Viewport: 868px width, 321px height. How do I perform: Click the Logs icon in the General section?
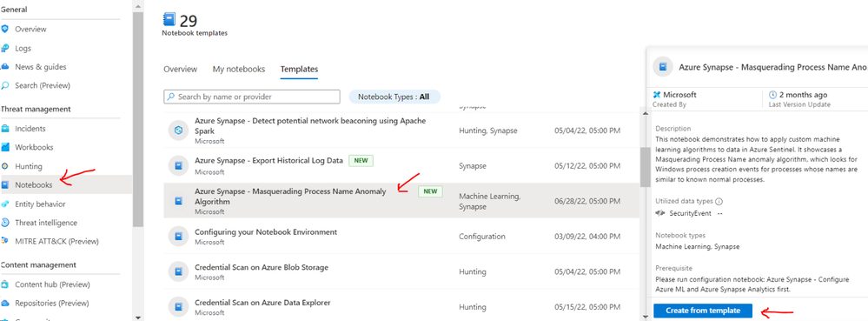[5, 48]
